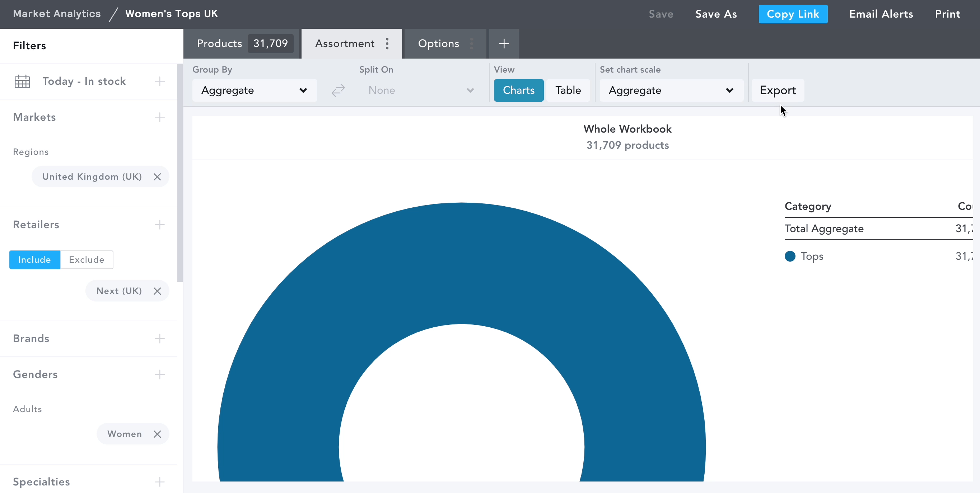The width and height of the screenshot is (980, 493).
Task: Open the Set chart scale dropdown
Action: 671,91
